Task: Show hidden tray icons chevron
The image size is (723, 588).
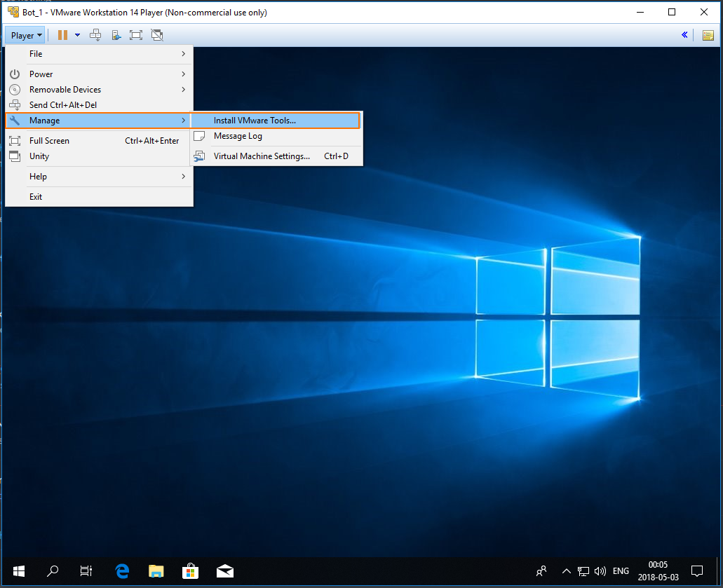Action: point(566,571)
